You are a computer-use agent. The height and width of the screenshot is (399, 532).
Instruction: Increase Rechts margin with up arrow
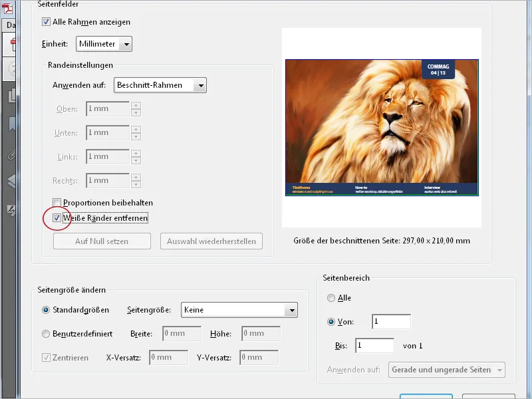(x=136, y=177)
